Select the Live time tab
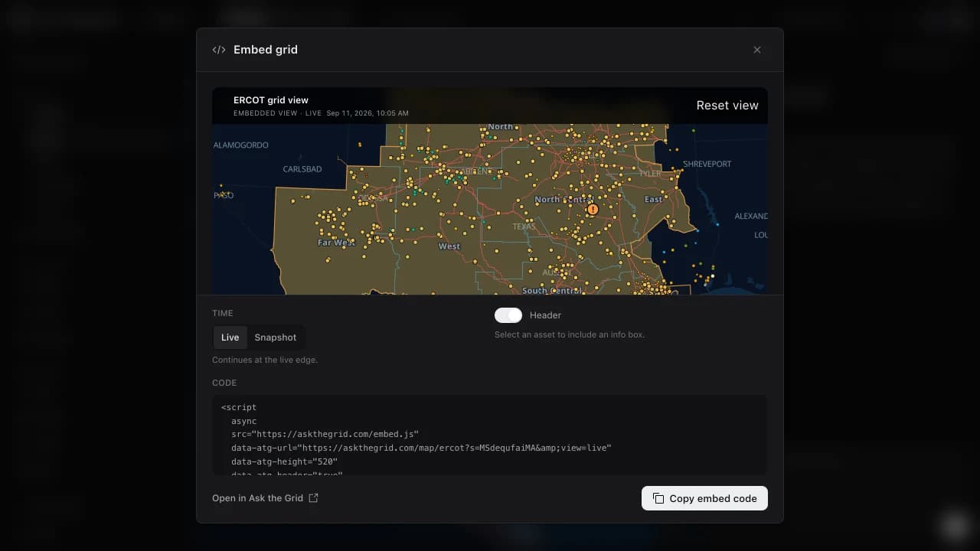The width and height of the screenshot is (980, 551). coord(230,337)
